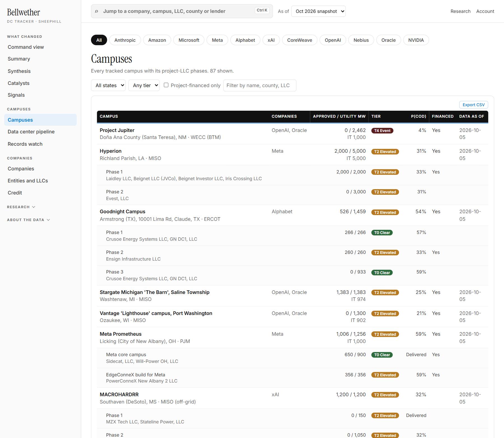
Task: Select the CoreWeave filter chip
Action: coord(300,40)
